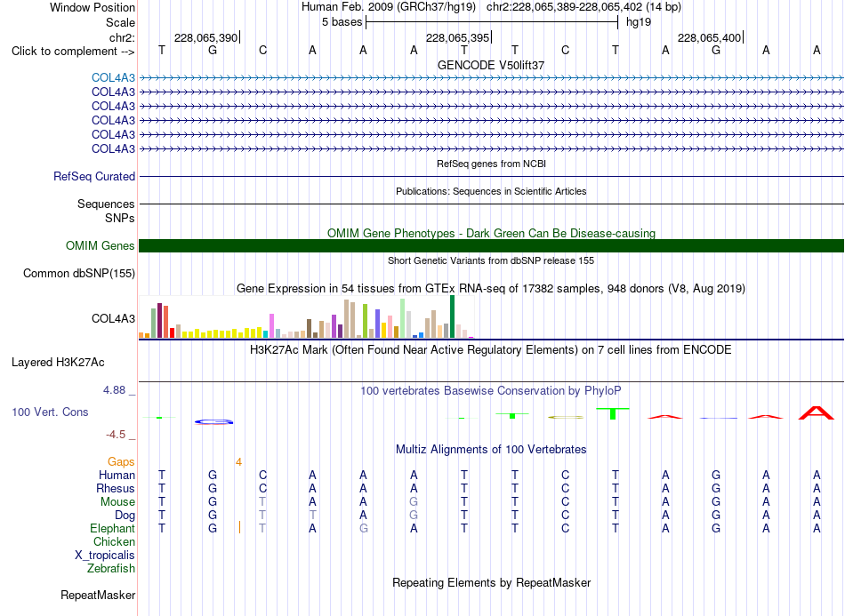Click the 'RefSeq genes from NCBI' title

click(491, 164)
